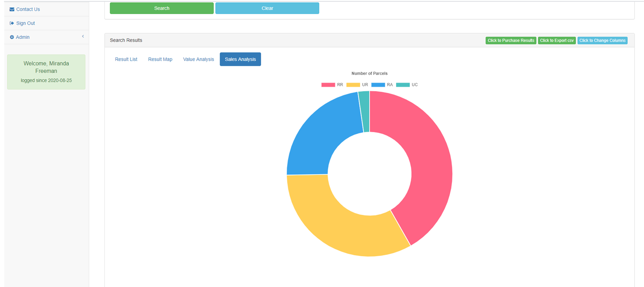Image resolution: width=644 pixels, height=287 pixels.
Task: Toggle RA legend blue swatch
Action: 378,85
